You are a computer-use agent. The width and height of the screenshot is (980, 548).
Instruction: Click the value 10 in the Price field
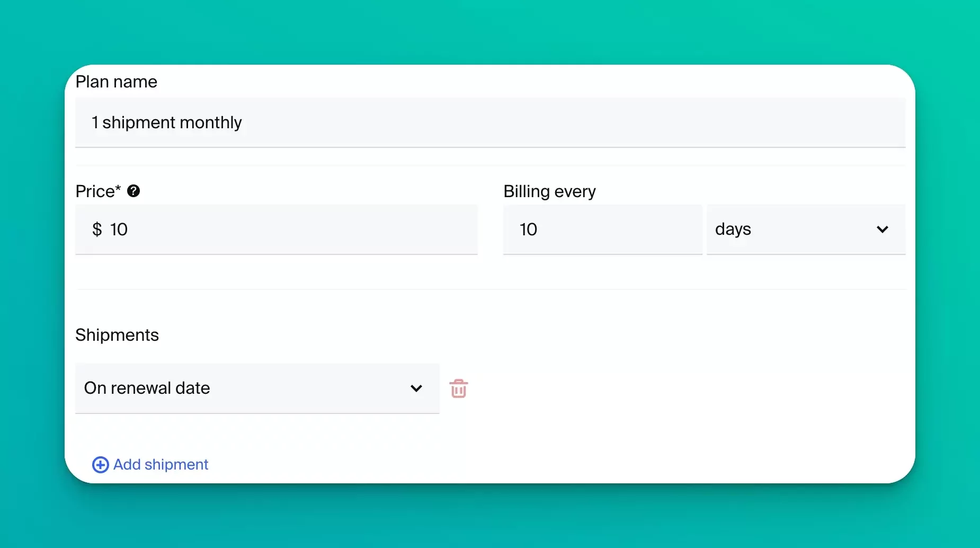119,229
